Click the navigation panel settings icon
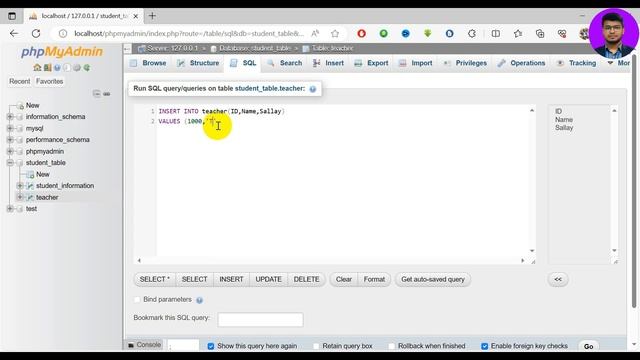The image size is (640, 360). 77,67
